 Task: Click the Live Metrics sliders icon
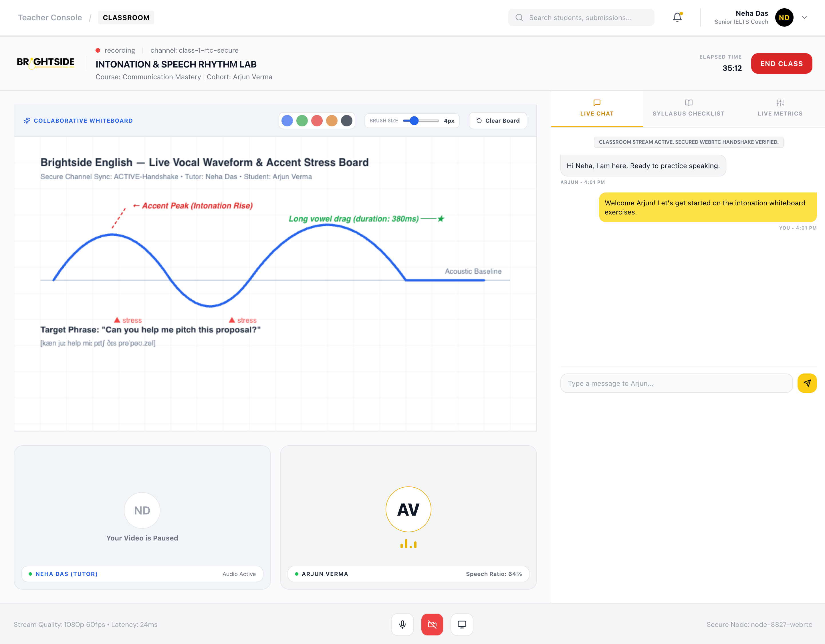[x=780, y=103]
